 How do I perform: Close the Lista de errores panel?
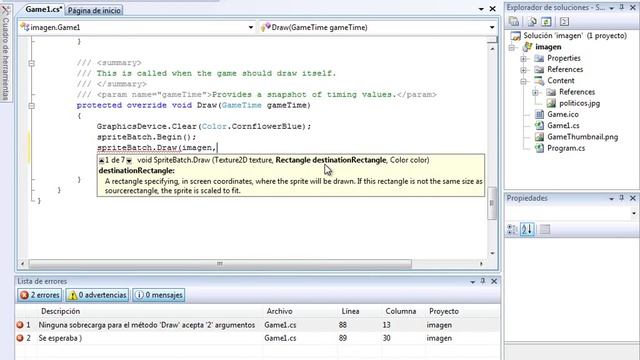[494, 281]
